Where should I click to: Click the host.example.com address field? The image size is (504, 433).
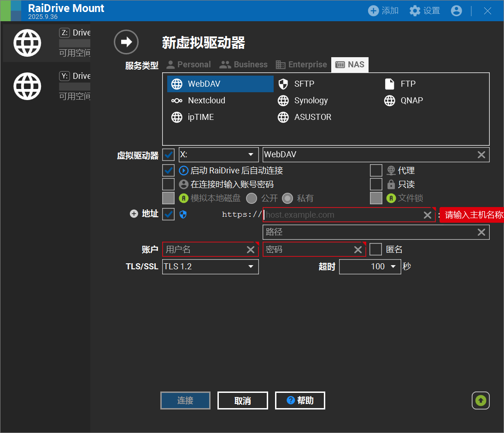click(x=343, y=215)
